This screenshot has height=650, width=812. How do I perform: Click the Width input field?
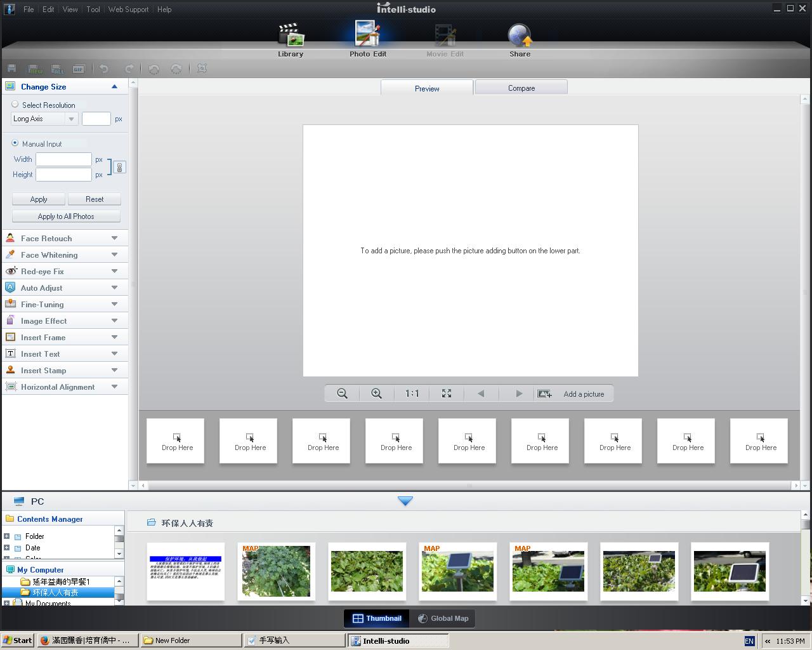(x=63, y=159)
